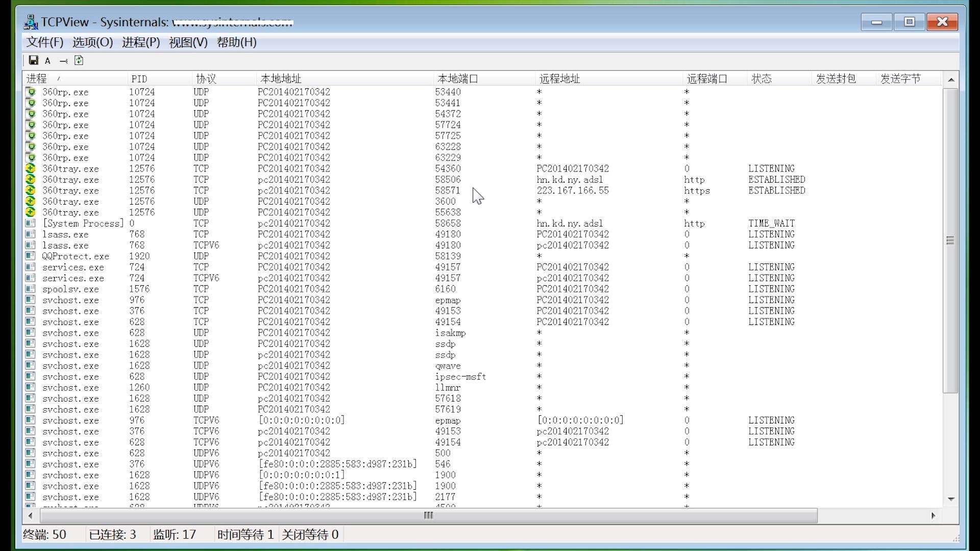Open the 文件(F) menu
This screenshot has width=980, height=551.
coord(45,42)
